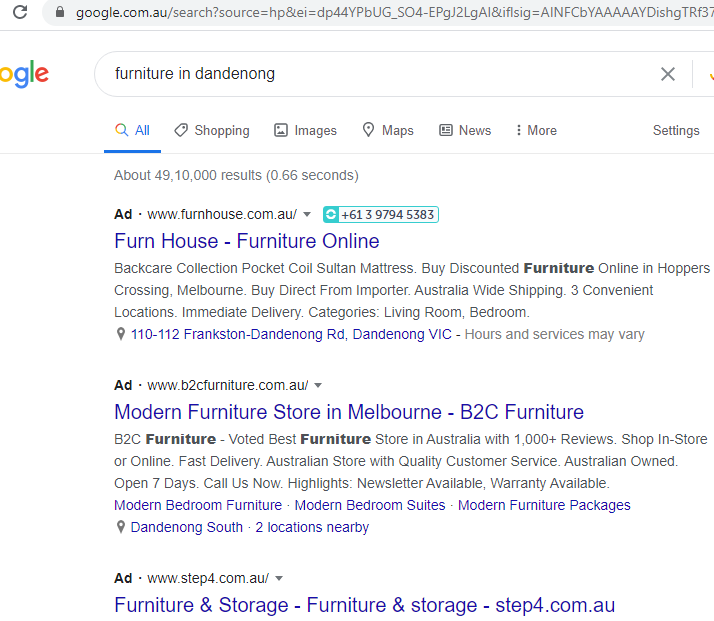Open the Furn House - Furniture Online link
Viewport: 714px width, 621px height.
(247, 241)
